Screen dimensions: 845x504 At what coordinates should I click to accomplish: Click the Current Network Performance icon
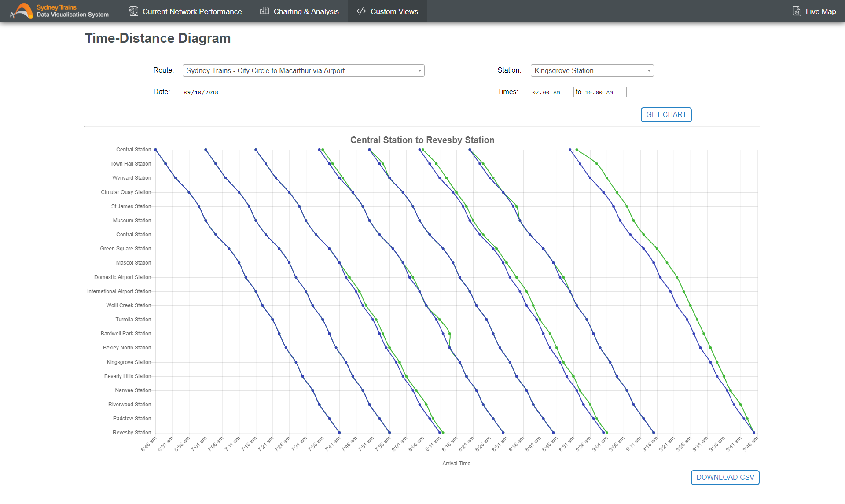tap(133, 11)
